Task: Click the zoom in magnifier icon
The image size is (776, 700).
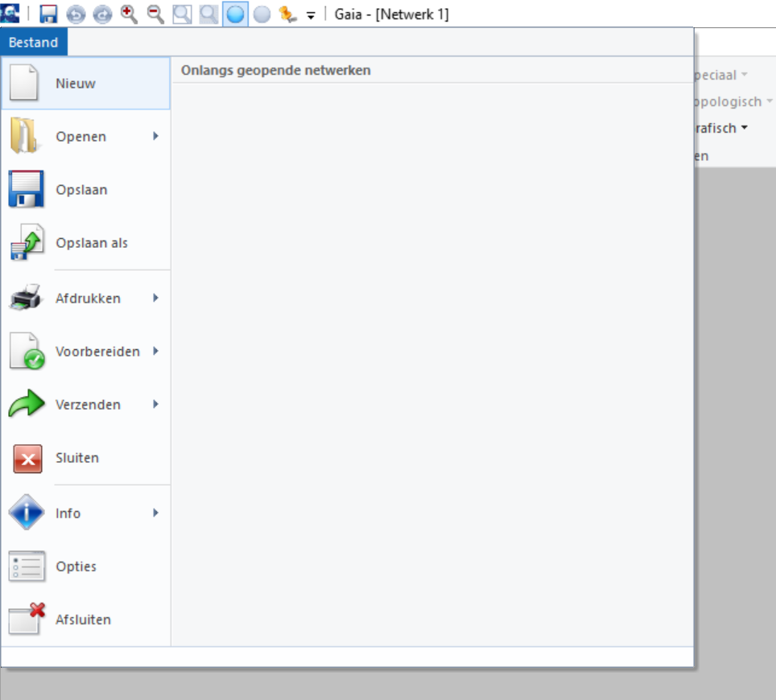Action: click(129, 14)
